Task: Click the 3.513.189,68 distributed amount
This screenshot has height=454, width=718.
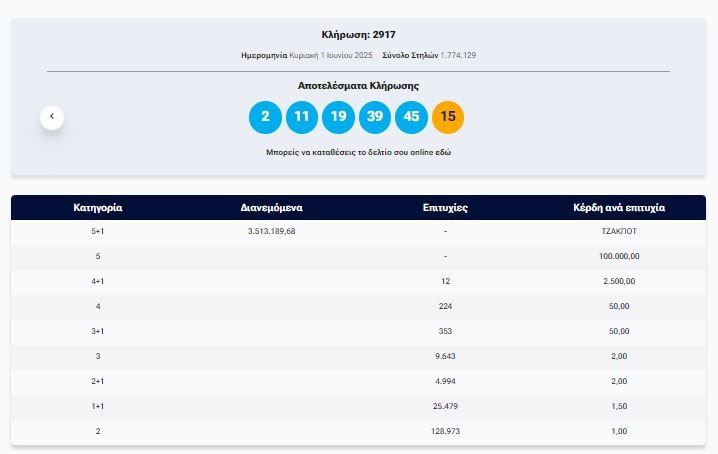Action: click(x=272, y=231)
